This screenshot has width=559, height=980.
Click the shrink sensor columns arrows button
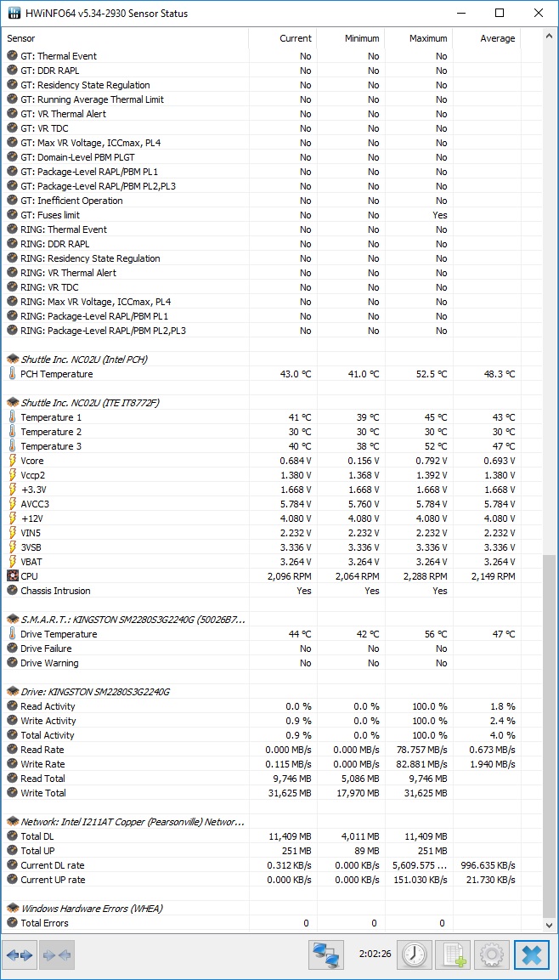(x=58, y=955)
